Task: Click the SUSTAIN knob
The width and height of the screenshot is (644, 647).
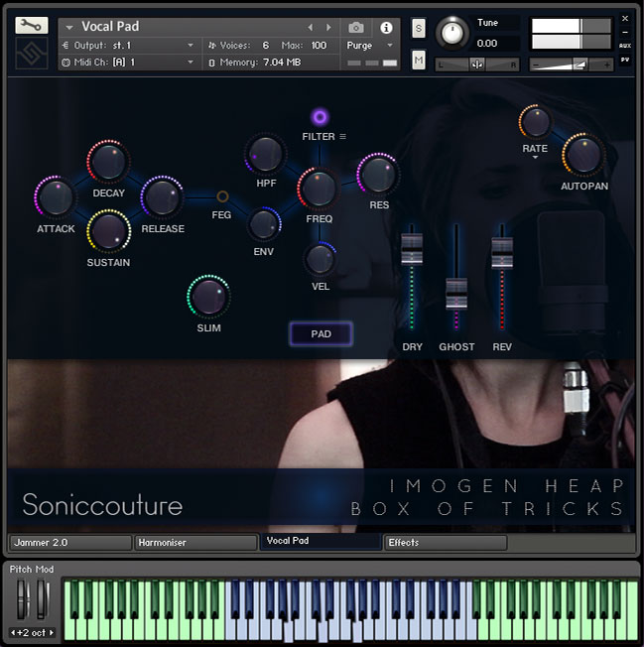Action: [108, 231]
